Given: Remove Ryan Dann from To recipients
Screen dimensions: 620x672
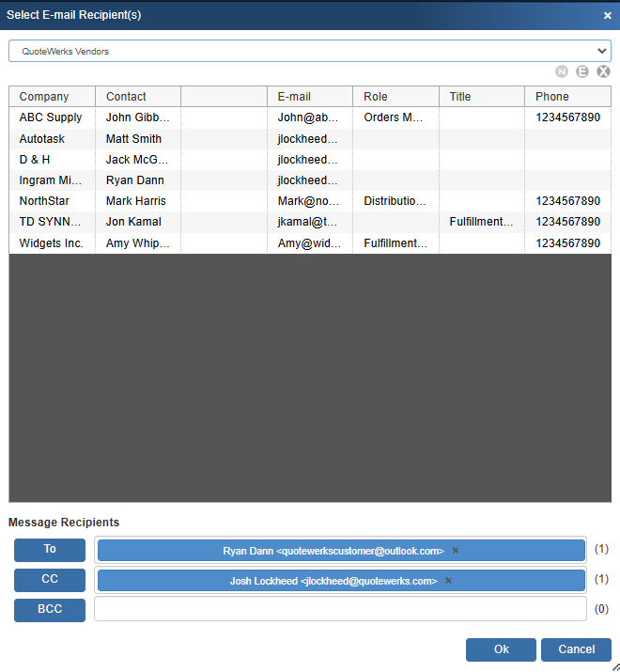Looking at the screenshot, I should 456,551.
